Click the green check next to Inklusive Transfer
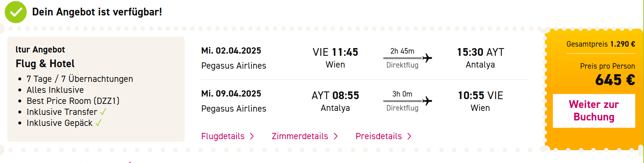The height and width of the screenshot is (163, 644). 103,112
